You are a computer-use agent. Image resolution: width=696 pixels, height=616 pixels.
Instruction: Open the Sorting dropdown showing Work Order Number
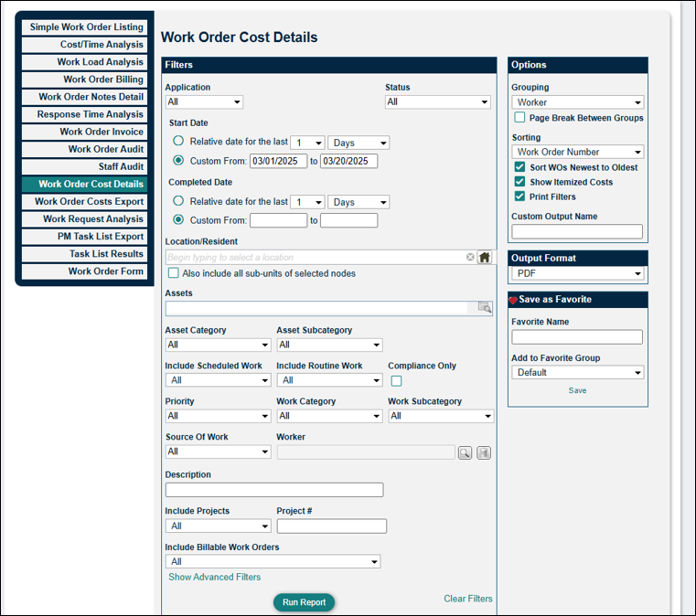tap(577, 152)
